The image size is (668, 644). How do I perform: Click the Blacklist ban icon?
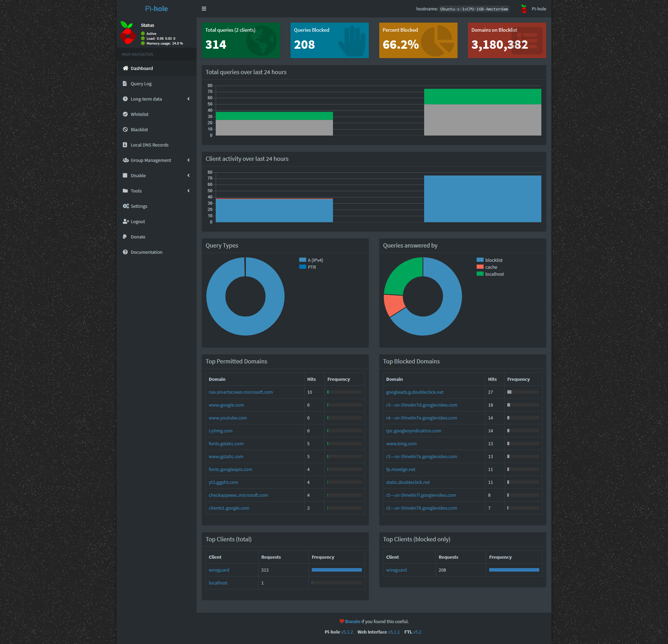click(x=125, y=129)
